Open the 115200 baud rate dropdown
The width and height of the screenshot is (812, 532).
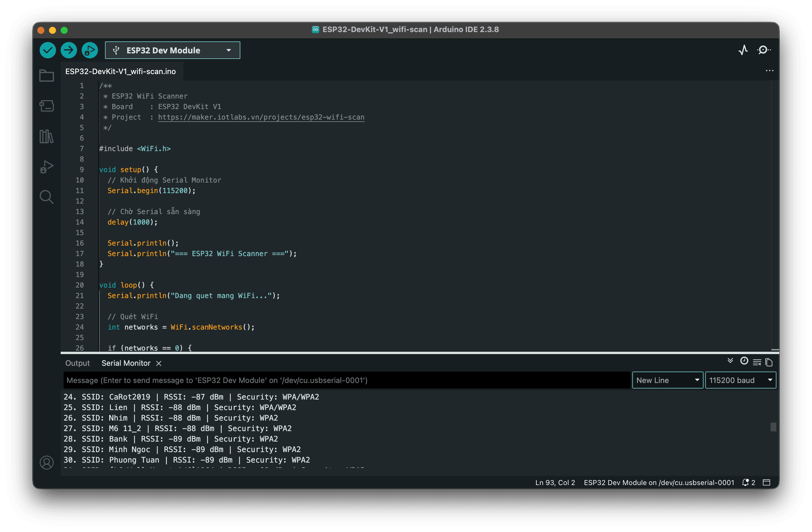tap(740, 380)
